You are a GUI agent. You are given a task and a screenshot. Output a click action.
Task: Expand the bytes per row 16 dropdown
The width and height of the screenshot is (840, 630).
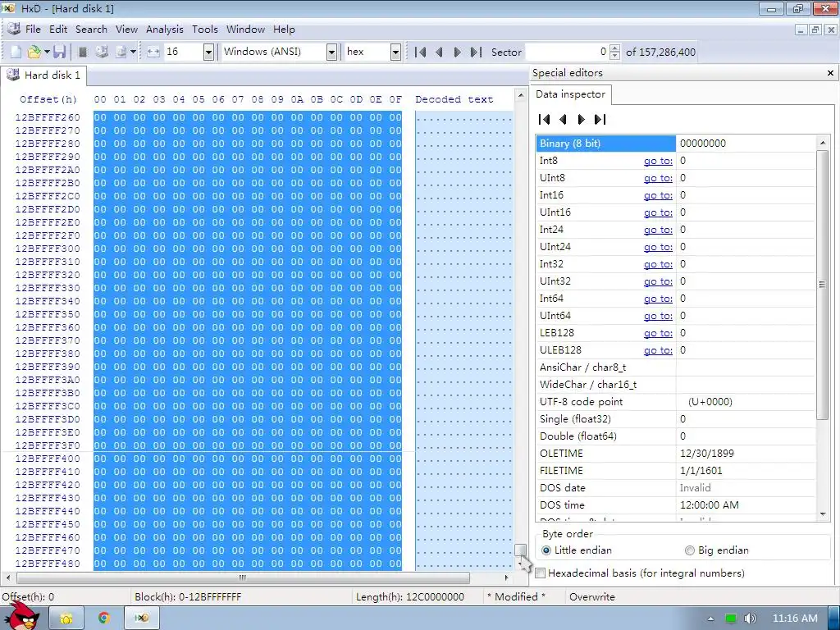click(x=209, y=52)
